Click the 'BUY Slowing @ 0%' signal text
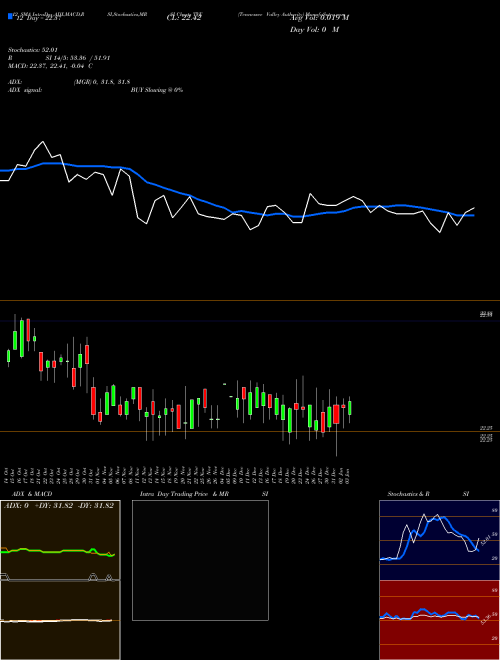Viewport: 500px width, 660px height. click(157, 90)
